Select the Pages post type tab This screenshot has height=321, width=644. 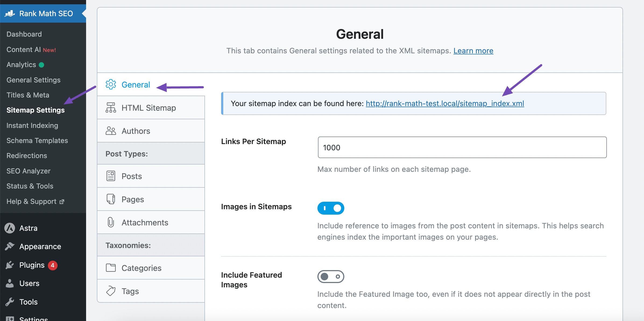(x=151, y=199)
